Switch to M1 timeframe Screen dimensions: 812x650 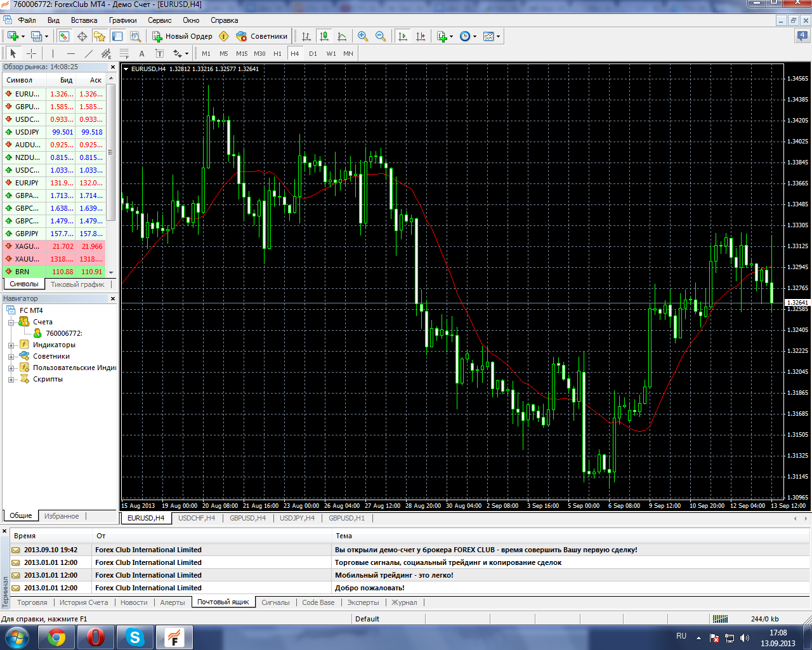(x=206, y=53)
